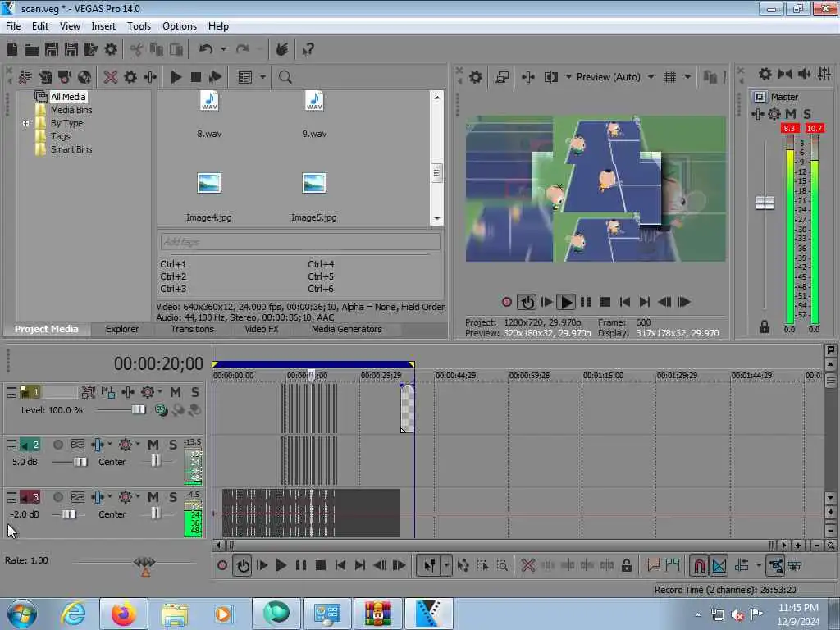The image size is (840, 630).
Task: Open project properties gear in main toolbar
Action: tap(111, 50)
